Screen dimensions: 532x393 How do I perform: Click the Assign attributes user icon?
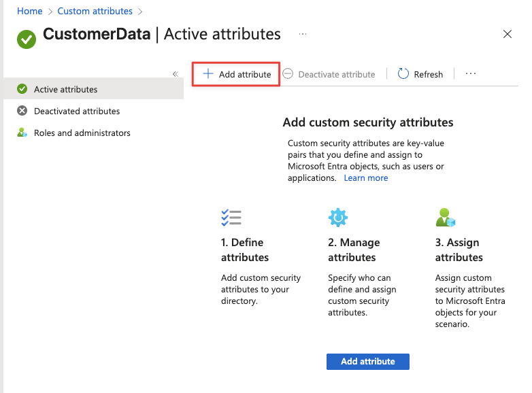pyautogui.click(x=445, y=218)
